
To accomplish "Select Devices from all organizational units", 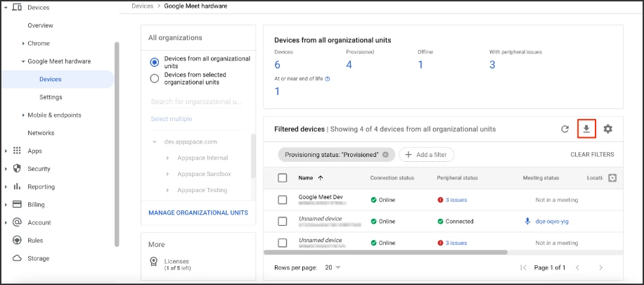I will 155,62.
